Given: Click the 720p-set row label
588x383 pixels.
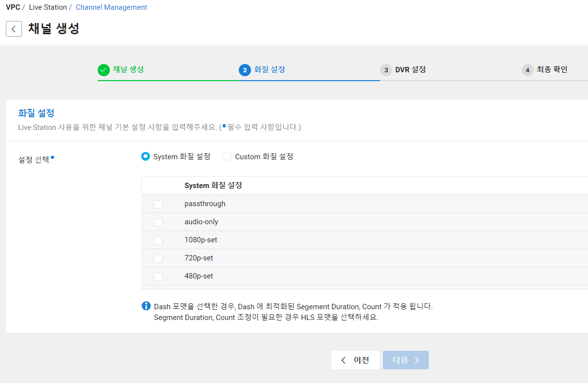Looking at the screenshot, I should click(199, 258).
